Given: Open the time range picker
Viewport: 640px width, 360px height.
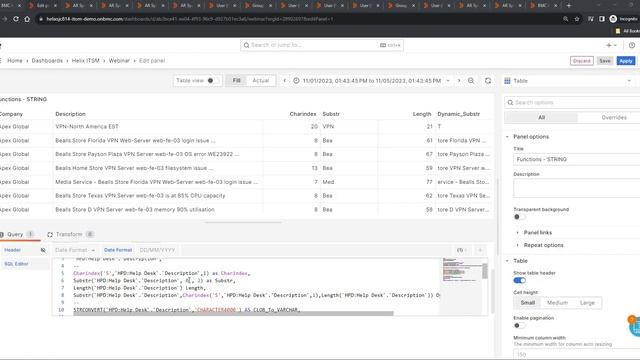Looking at the screenshot, I should [371, 81].
